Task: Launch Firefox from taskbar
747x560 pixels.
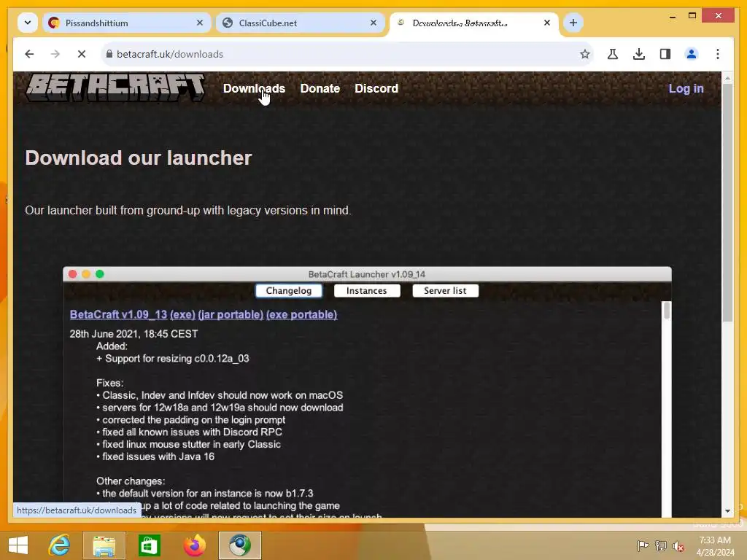Action: 194,545
